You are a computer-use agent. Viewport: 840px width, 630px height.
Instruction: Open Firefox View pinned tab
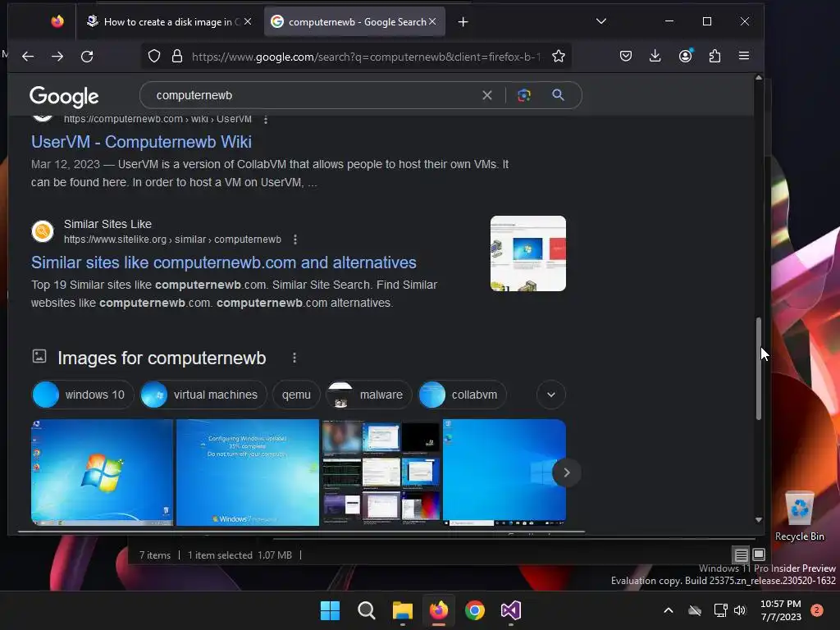point(57,21)
